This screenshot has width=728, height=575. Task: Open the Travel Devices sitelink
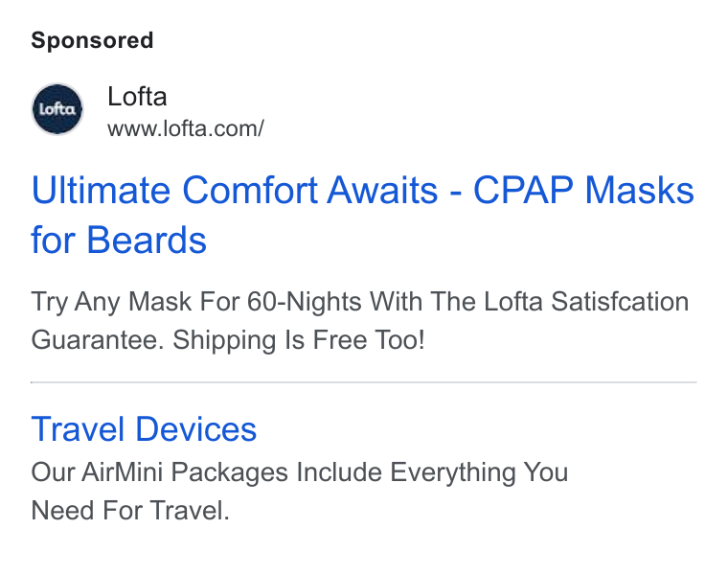144,428
